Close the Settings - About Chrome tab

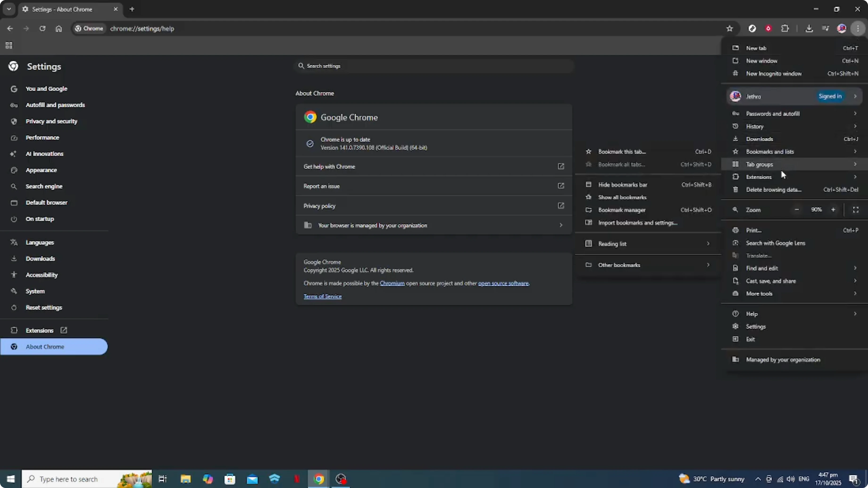coord(116,9)
